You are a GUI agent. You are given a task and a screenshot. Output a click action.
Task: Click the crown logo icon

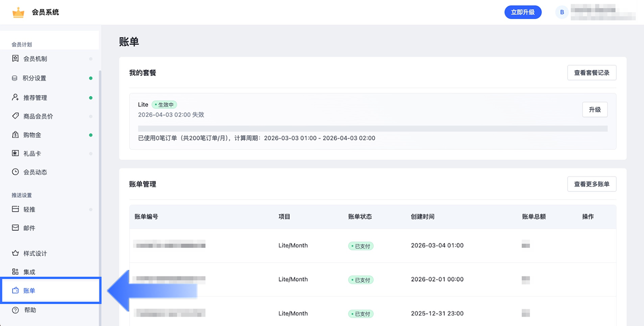point(18,12)
